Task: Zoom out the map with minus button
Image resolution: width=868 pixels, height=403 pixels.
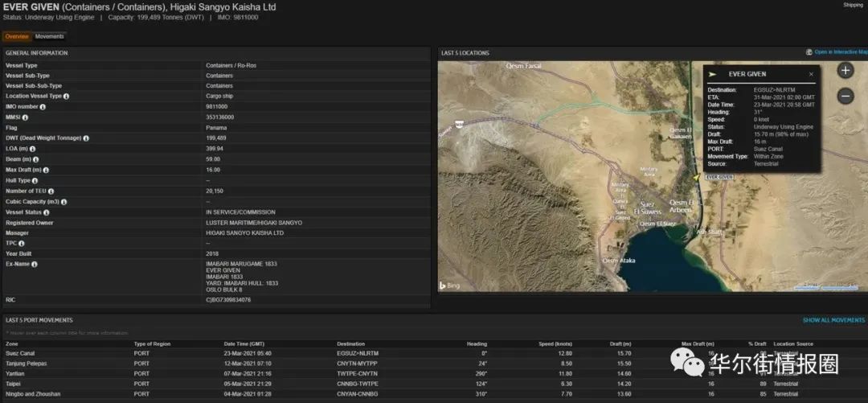Action: click(x=845, y=96)
